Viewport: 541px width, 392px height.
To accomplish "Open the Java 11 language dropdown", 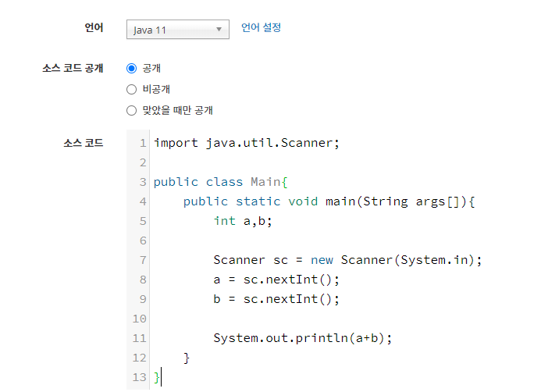I will 178,30.
